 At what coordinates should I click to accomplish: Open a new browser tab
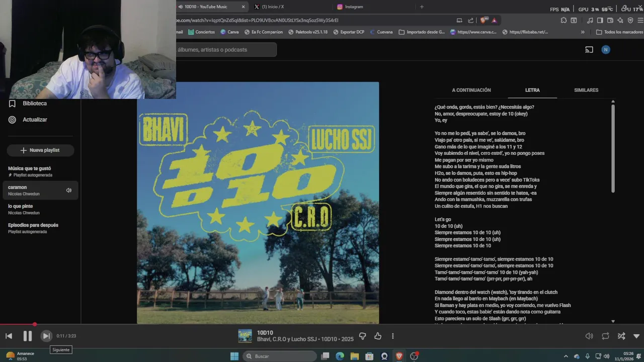[422, 7]
